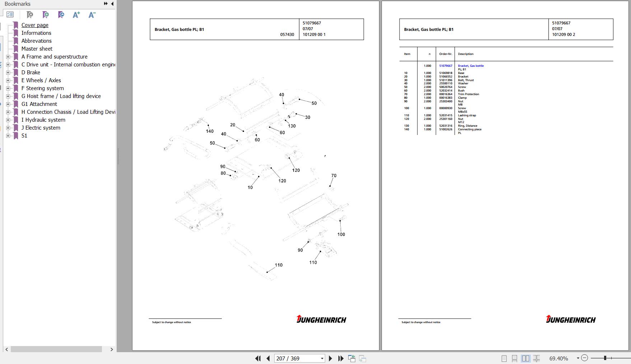Click the add new bookmark icon
631x364 pixels.
coord(45,15)
